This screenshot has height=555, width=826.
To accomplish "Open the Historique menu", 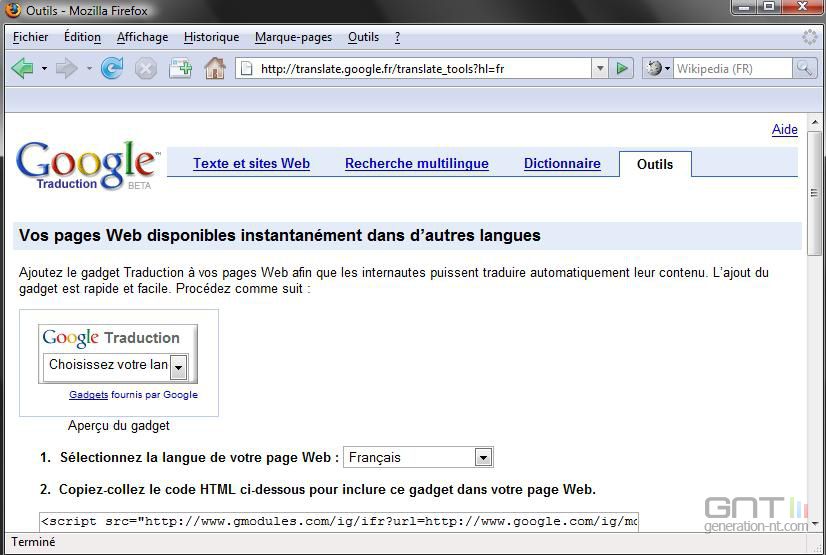I will click(x=211, y=37).
